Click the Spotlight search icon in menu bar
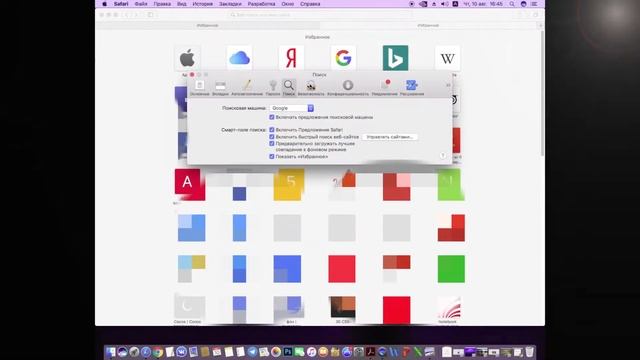The width and height of the screenshot is (640, 360). click(512, 4)
